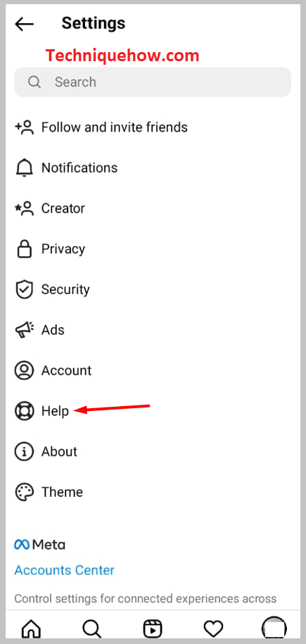Tap the info icon beside About
This screenshot has height=644, width=306.
point(24,451)
